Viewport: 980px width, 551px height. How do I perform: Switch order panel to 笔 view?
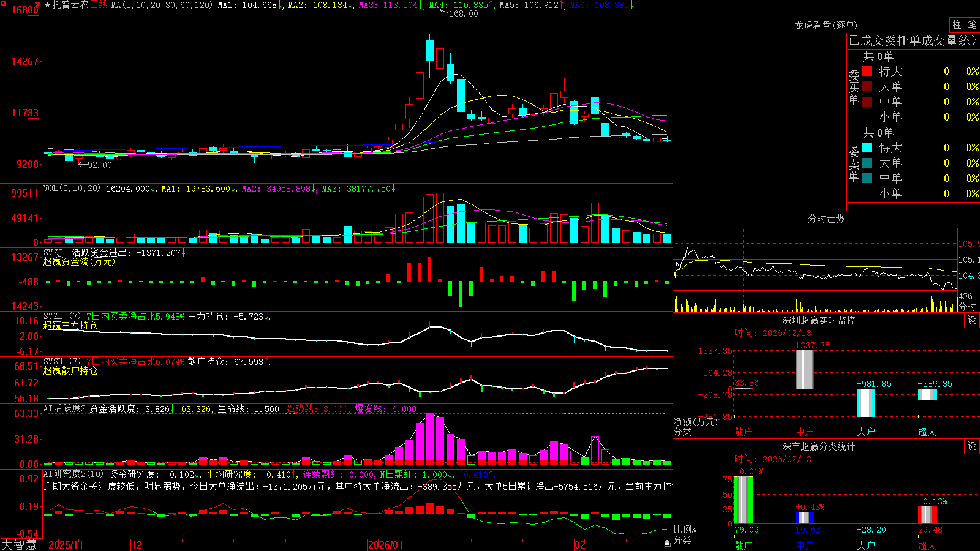coord(972,24)
